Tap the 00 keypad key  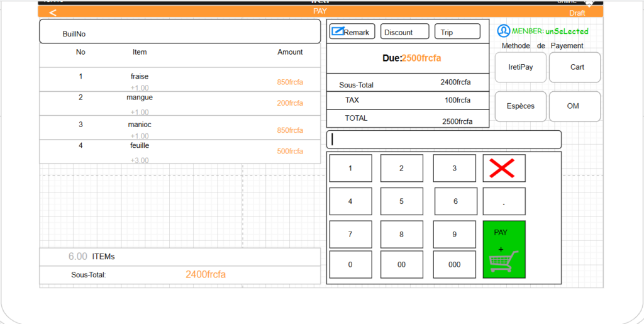click(401, 265)
